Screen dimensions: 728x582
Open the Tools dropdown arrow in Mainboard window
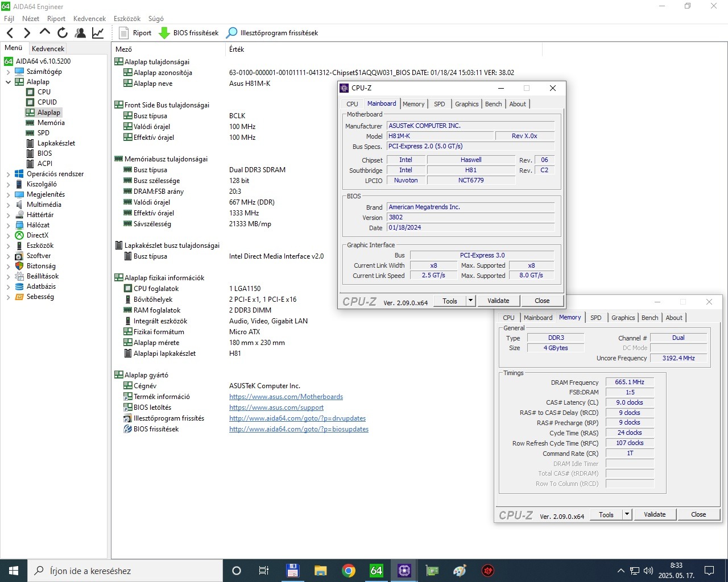pos(470,301)
